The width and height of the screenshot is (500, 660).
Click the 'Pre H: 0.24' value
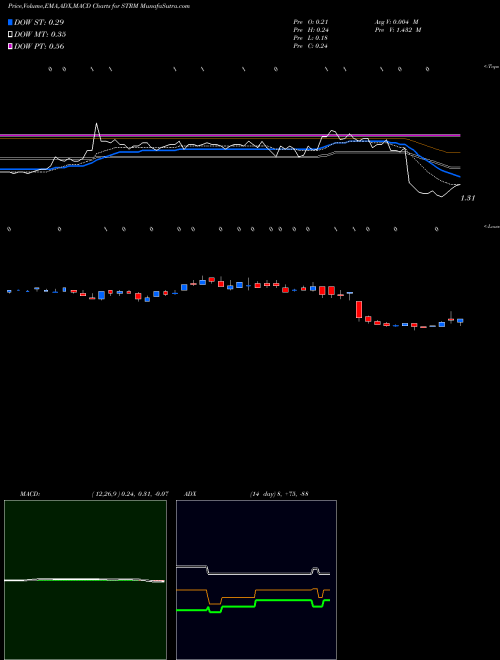point(311,30)
